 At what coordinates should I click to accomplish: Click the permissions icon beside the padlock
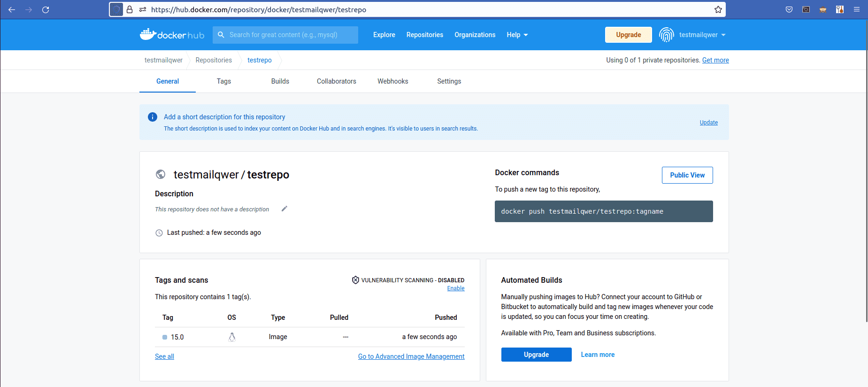click(x=143, y=9)
